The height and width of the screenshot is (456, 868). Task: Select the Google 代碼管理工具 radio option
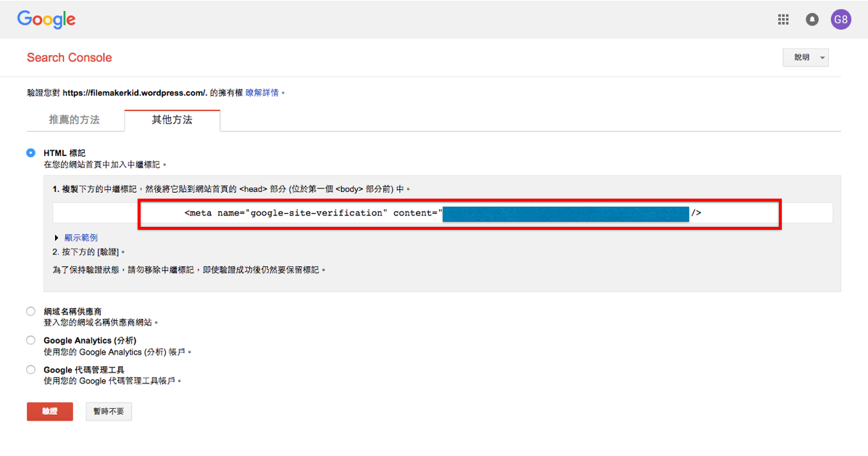tap(31, 370)
